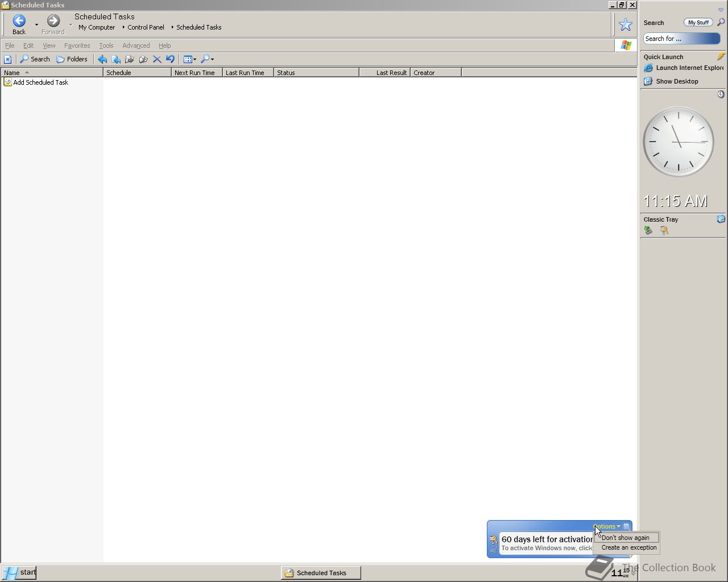Click the analog clock face
This screenshot has height=582, width=728.
coord(678,142)
